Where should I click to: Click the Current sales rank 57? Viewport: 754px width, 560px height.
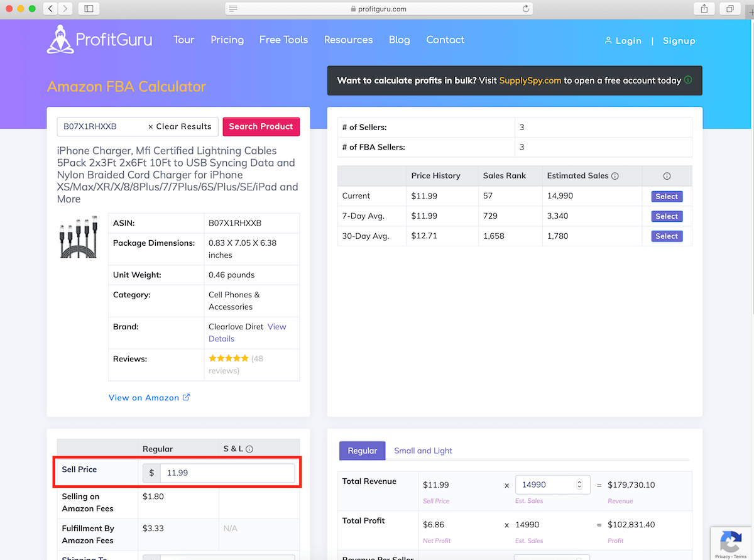click(x=488, y=195)
